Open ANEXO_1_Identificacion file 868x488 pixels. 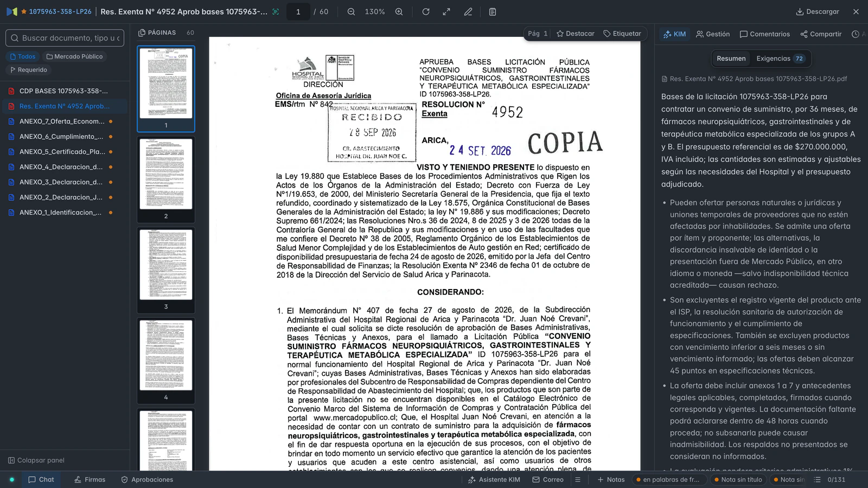tap(64, 213)
